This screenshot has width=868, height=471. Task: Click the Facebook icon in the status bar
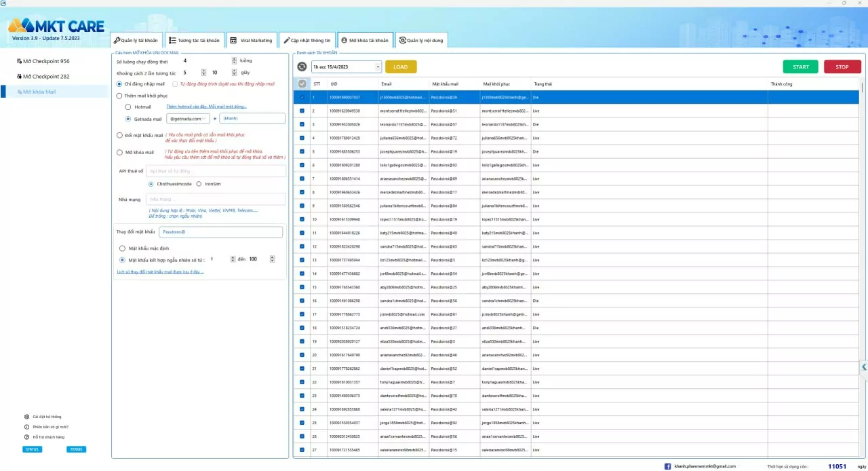click(668, 466)
